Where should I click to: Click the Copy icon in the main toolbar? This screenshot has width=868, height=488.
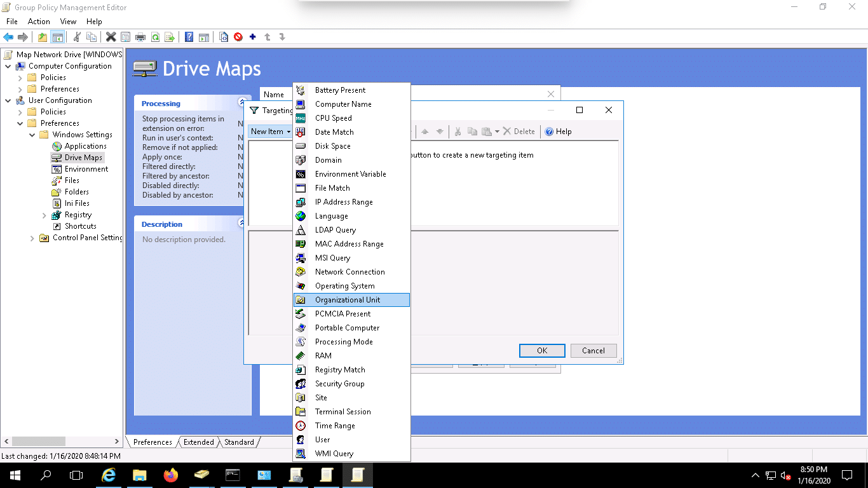[x=92, y=37]
